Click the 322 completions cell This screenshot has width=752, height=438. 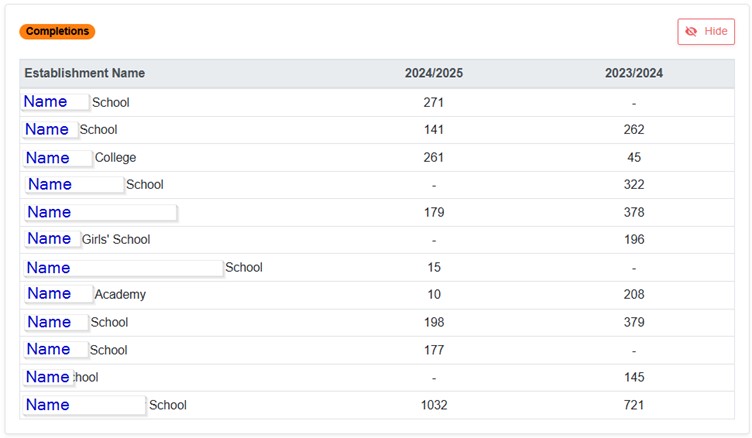click(634, 185)
